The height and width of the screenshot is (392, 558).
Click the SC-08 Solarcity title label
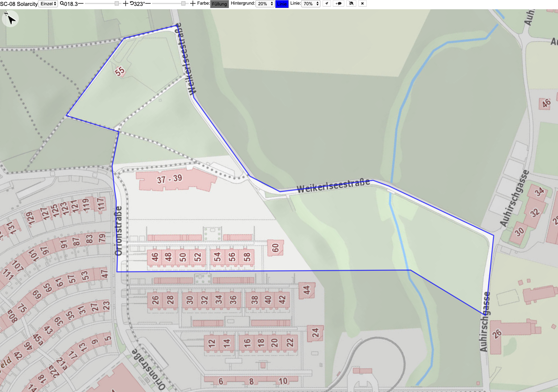click(19, 4)
